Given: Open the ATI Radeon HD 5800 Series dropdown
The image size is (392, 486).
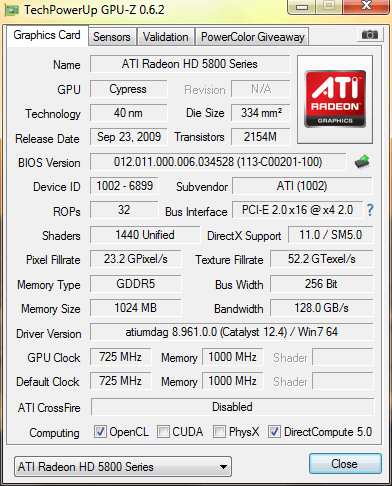Looking at the screenshot, I should (x=123, y=467).
